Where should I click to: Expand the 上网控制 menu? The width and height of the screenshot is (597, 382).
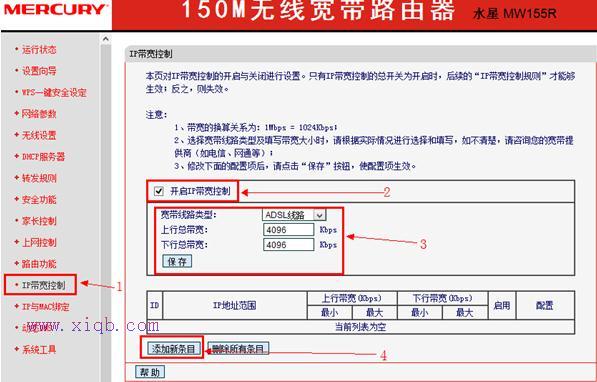pyautogui.click(x=39, y=242)
